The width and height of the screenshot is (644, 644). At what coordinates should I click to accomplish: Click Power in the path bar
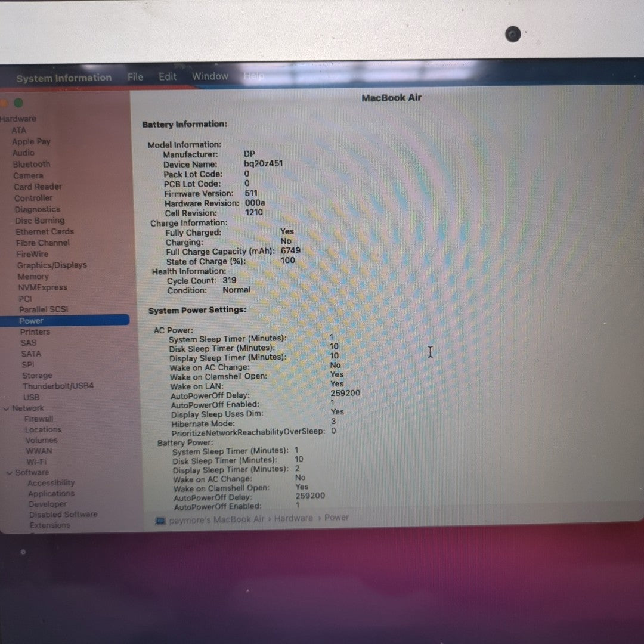tap(336, 518)
